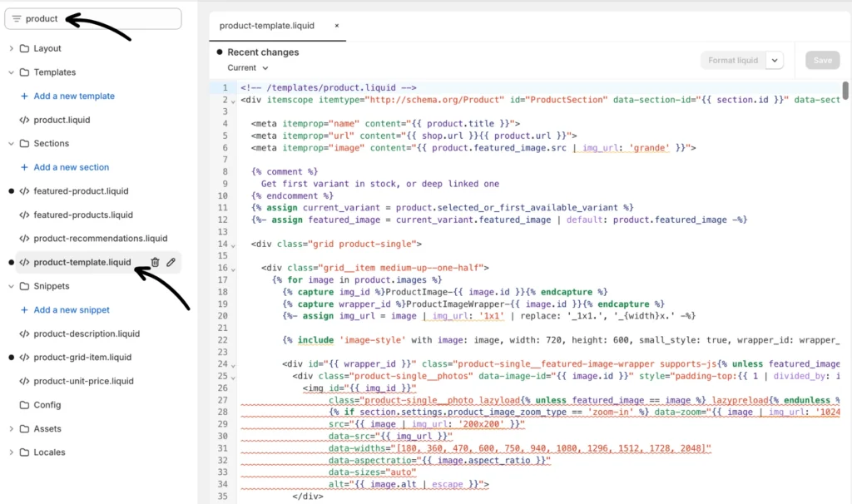This screenshot has width=852, height=504.
Task: Open the Current version dropdown
Action: click(248, 68)
